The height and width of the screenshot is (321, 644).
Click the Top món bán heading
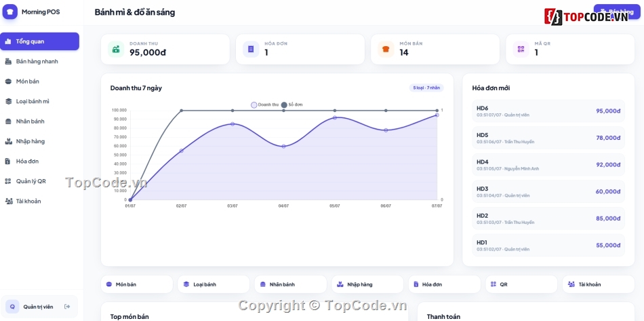click(x=129, y=316)
